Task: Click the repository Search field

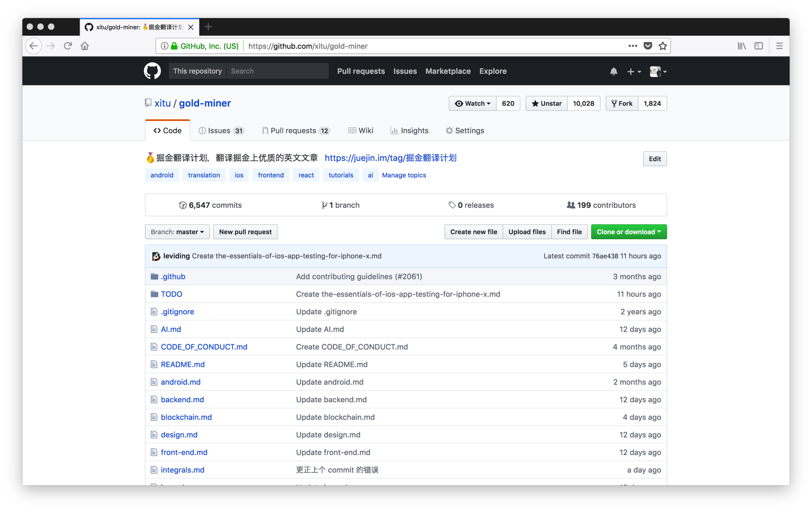Action: point(277,71)
